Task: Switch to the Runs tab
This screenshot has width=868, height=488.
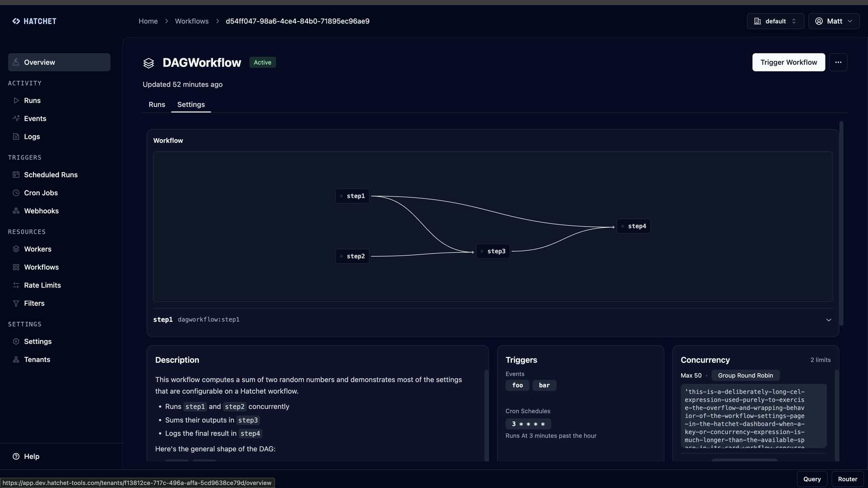Action: point(157,104)
